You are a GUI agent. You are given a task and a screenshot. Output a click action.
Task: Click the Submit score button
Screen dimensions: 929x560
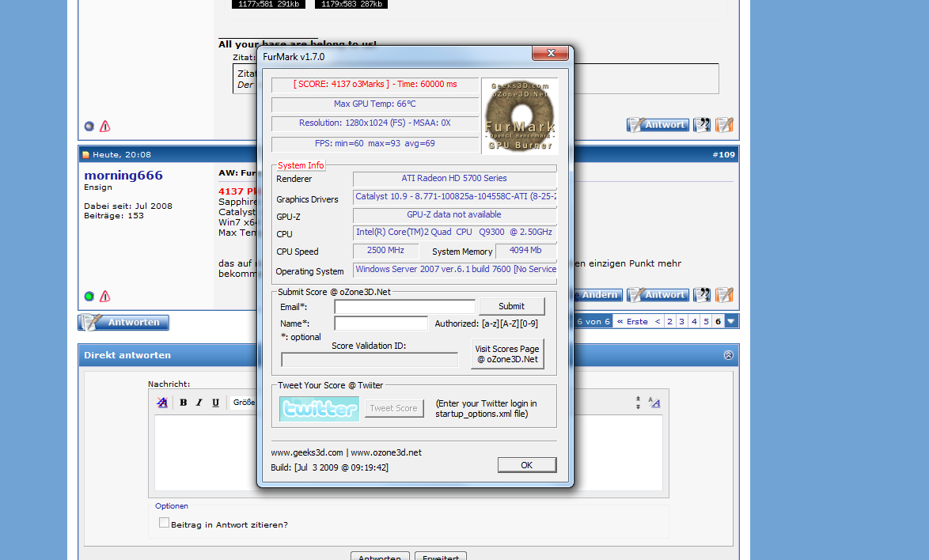pyautogui.click(x=511, y=306)
